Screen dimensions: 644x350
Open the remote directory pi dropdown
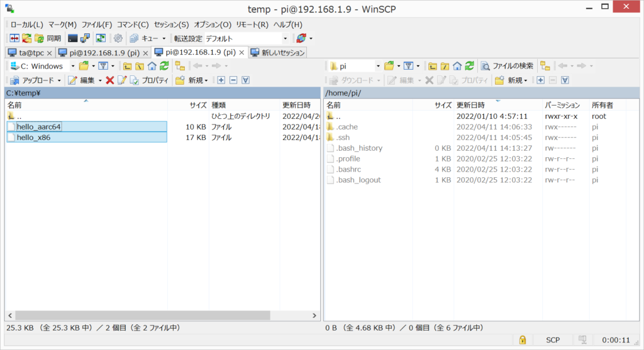pos(355,66)
